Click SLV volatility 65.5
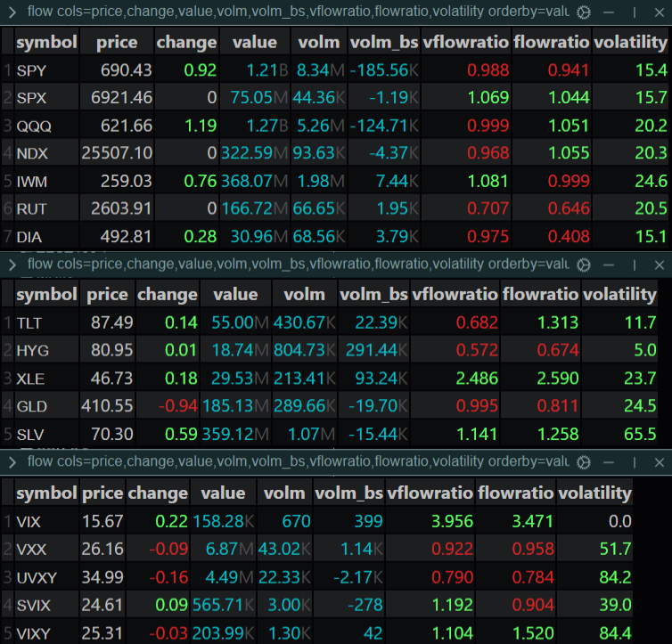The height and width of the screenshot is (644, 672). tap(640, 434)
